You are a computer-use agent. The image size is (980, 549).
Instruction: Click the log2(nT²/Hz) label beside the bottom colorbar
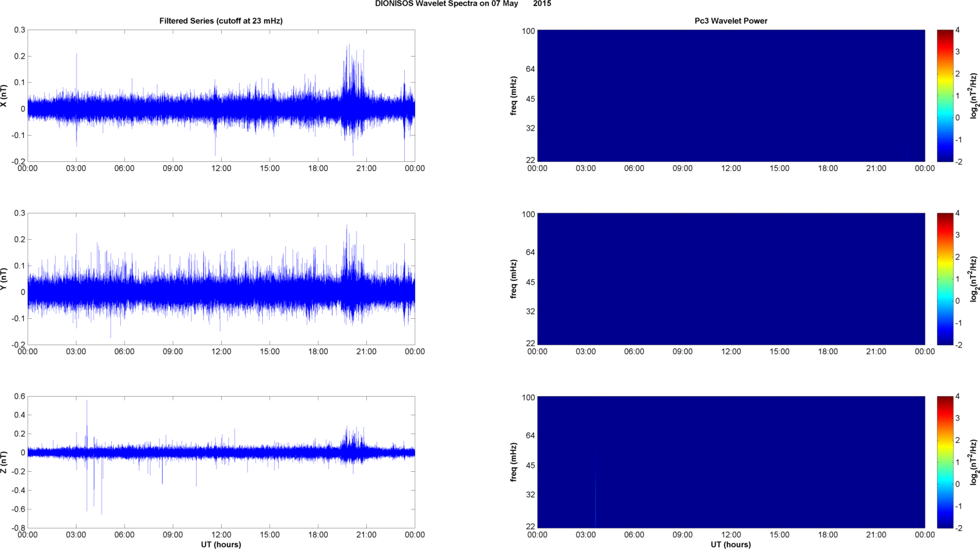coord(975,462)
